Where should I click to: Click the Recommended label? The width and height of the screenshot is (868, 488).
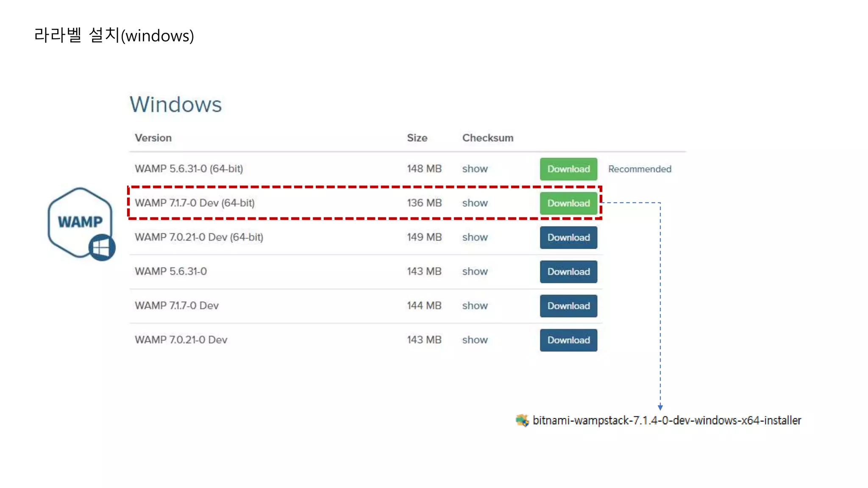639,169
